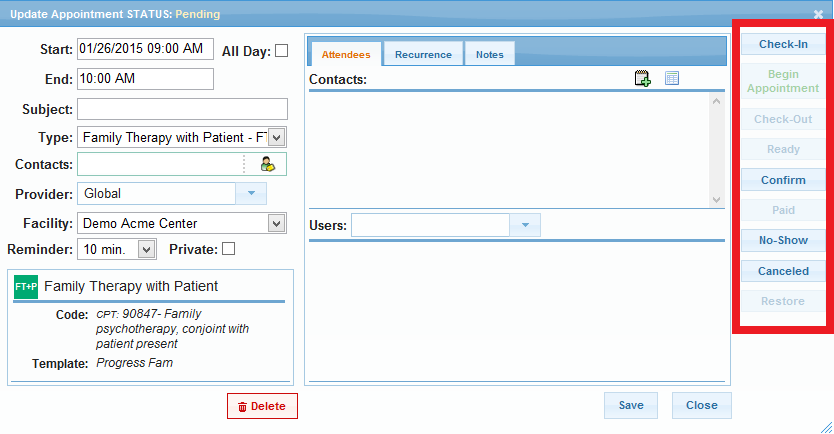The image size is (834, 434).
Task: Click the X icon in title bar
Action: tap(819, 14)
